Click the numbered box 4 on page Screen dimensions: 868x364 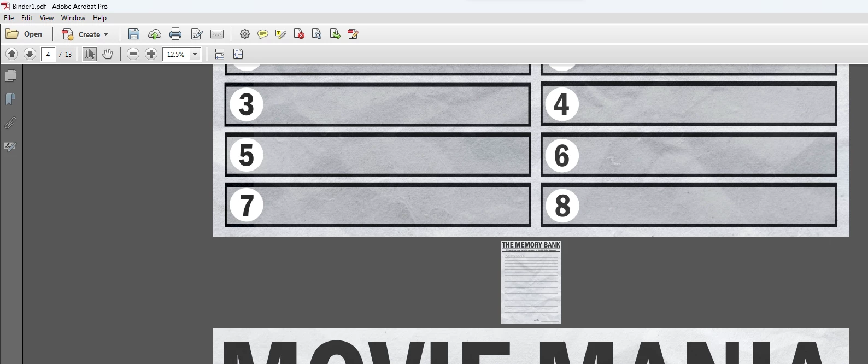point(689,104)
